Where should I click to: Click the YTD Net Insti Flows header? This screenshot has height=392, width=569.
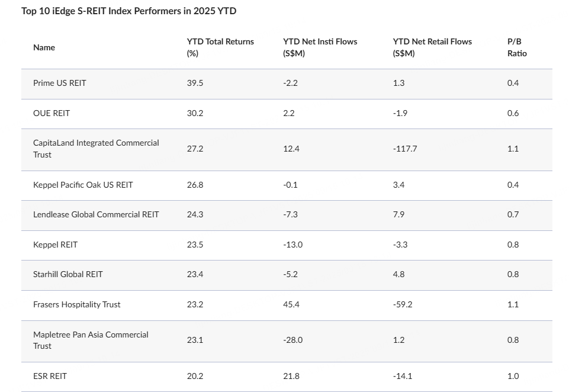click(320, 47)
